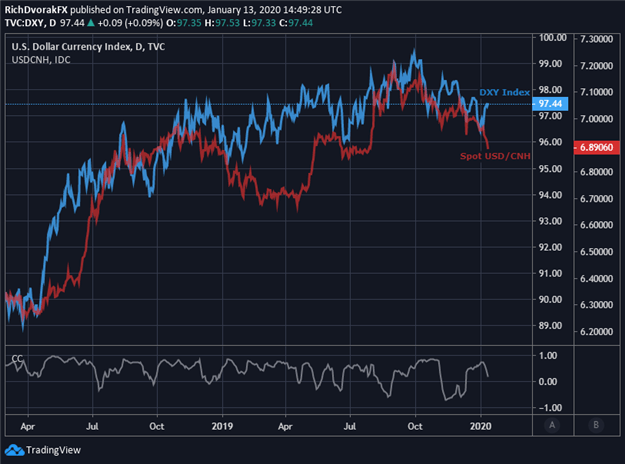Screen dimensions: 625x464
Task: Click the CC indicator label
Action: [17, 358]
